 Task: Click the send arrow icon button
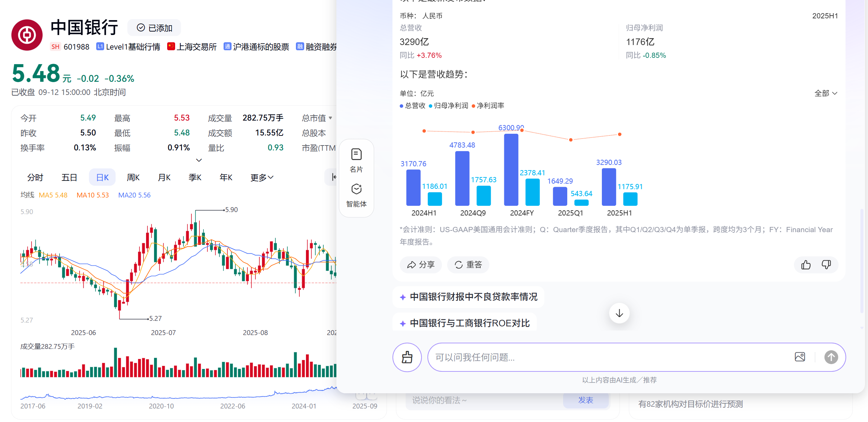point(831,357)
